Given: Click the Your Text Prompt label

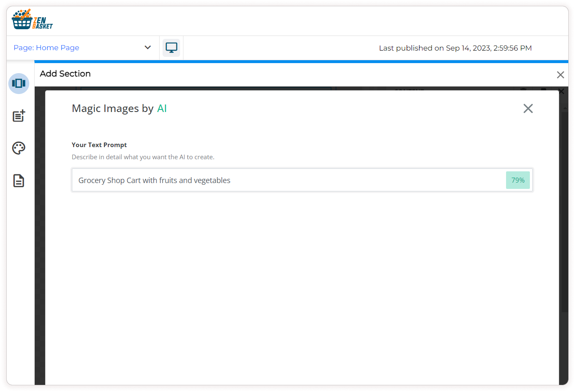Looking at the screenshot, I should pos(99,145).
